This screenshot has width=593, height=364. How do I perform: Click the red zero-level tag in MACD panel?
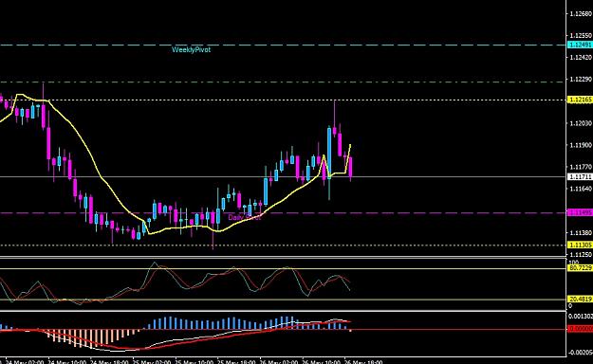click(580, 329)
